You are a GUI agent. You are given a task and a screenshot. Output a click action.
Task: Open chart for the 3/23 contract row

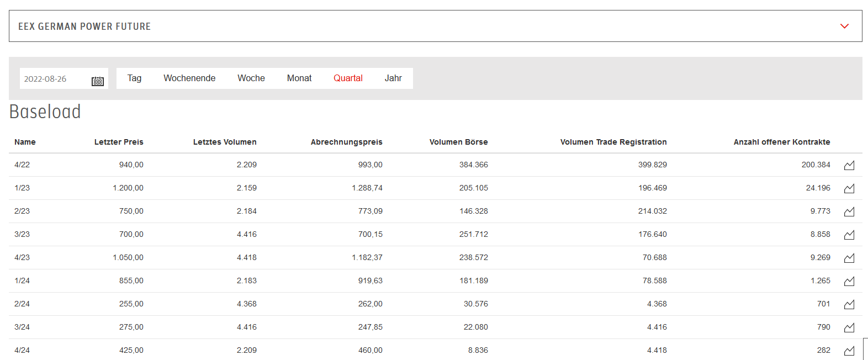[849, 235]
